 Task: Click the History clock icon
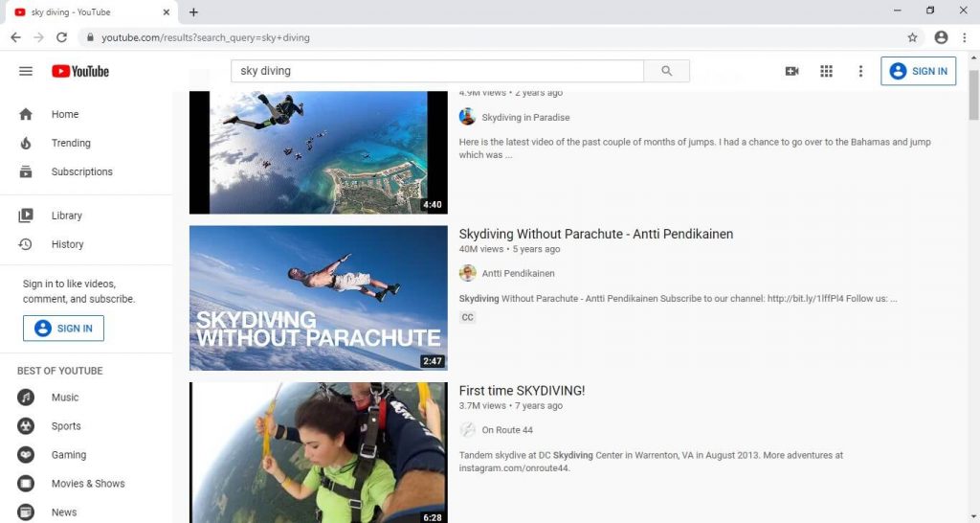coord(26,244)
